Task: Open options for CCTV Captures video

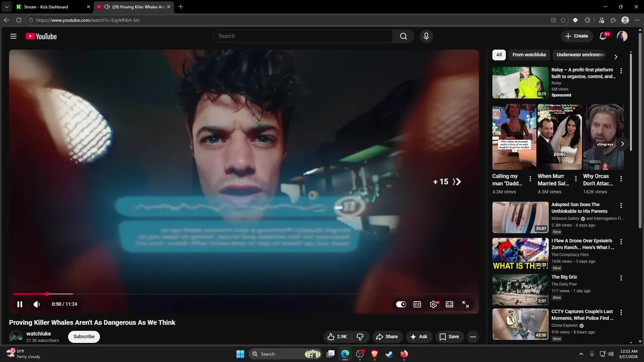Action: point(621,312)
